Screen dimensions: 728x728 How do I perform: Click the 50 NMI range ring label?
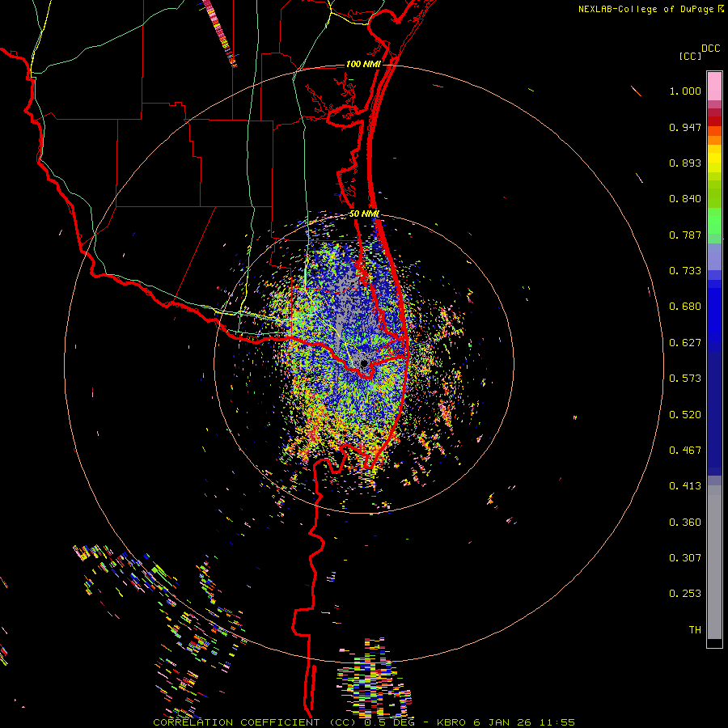[364, 214]
